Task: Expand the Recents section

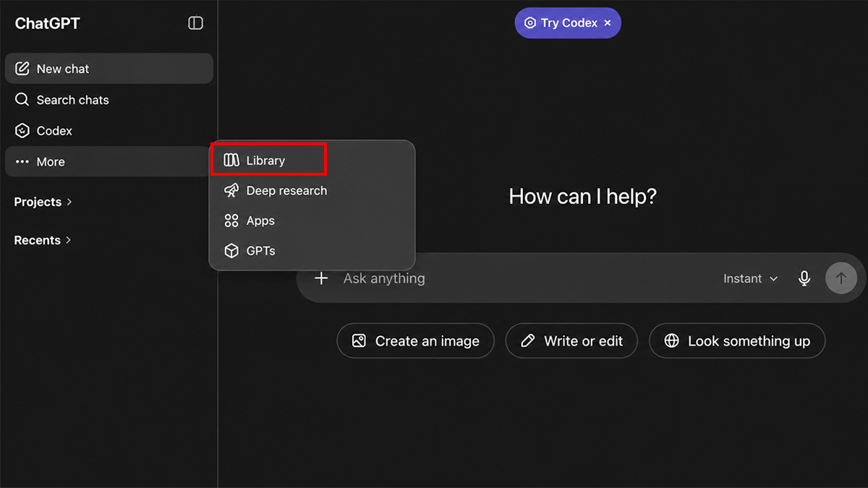Action: (x=43, y=240)
